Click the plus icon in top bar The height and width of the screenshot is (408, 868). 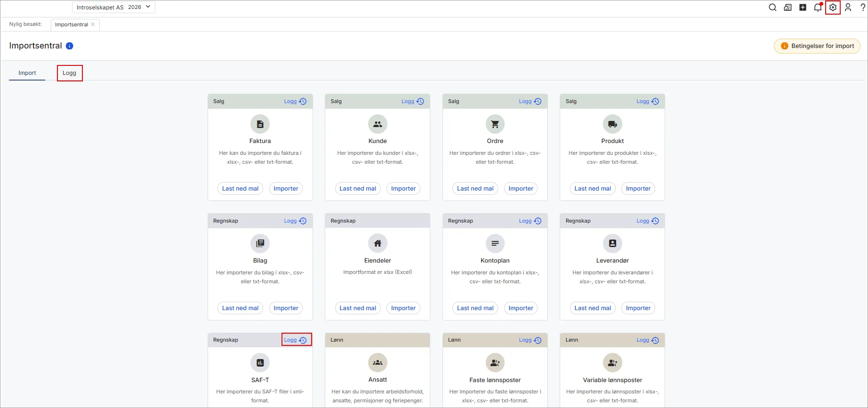[803, 8]
